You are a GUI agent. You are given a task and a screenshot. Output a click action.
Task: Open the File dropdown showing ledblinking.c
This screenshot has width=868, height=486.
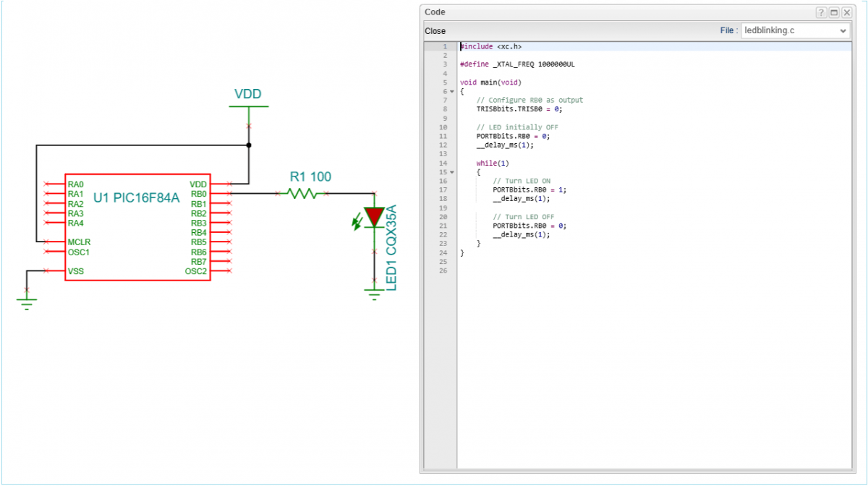pos(796,31)
